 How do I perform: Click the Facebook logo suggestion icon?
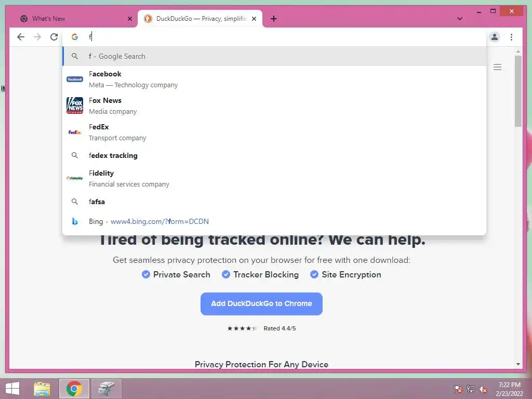(x=75, y=79)
